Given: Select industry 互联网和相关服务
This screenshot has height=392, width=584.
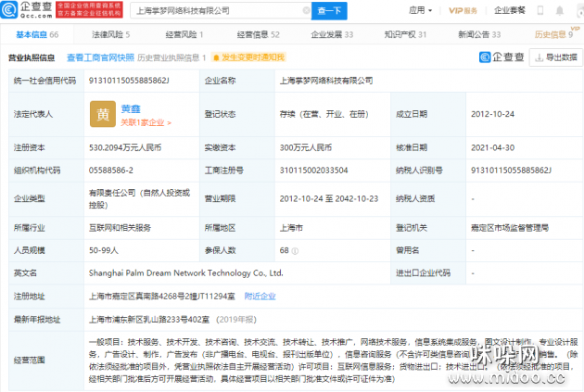Looking at the screenshot, I should pos(120,228).
